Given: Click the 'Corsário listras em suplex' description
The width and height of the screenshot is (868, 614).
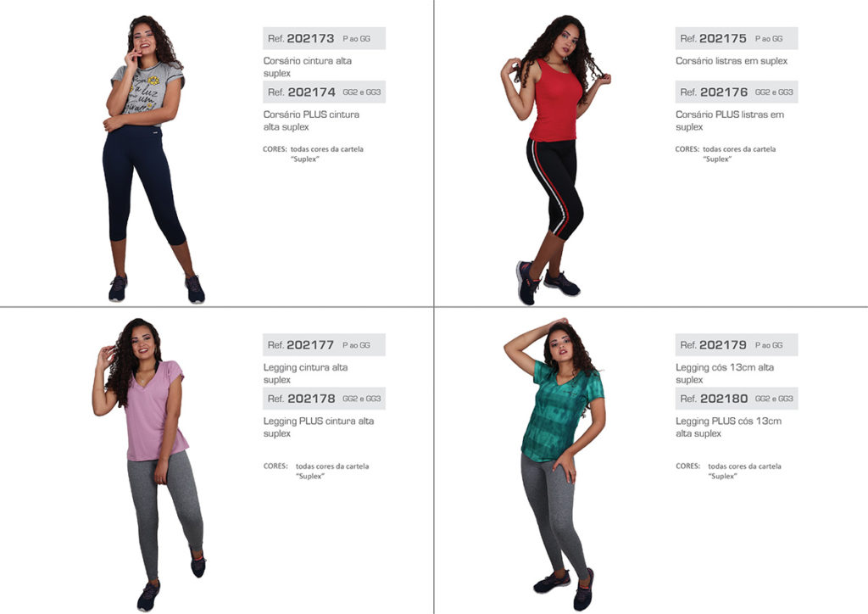Looking at the screenshot, I should tap(732, 61).
